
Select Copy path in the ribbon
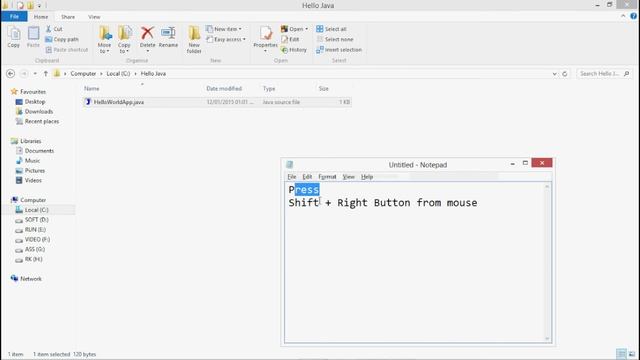coord(62,39)
